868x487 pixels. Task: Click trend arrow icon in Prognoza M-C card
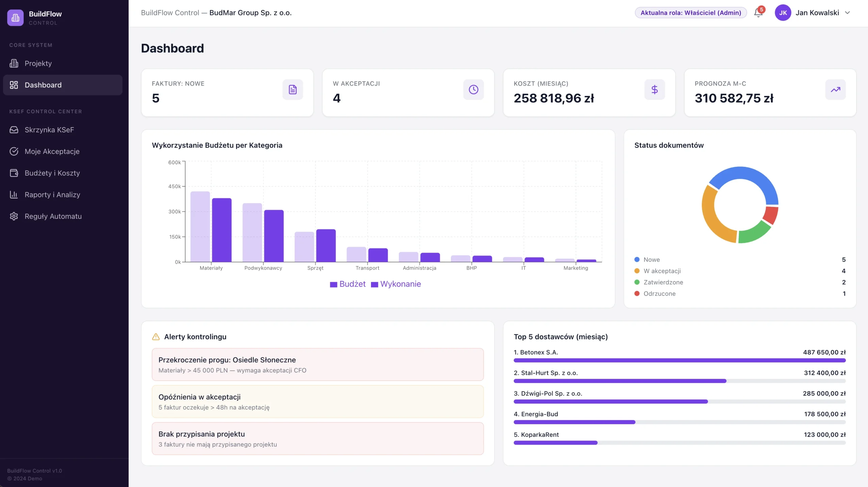pyautogui.click(x=835, y=90)
